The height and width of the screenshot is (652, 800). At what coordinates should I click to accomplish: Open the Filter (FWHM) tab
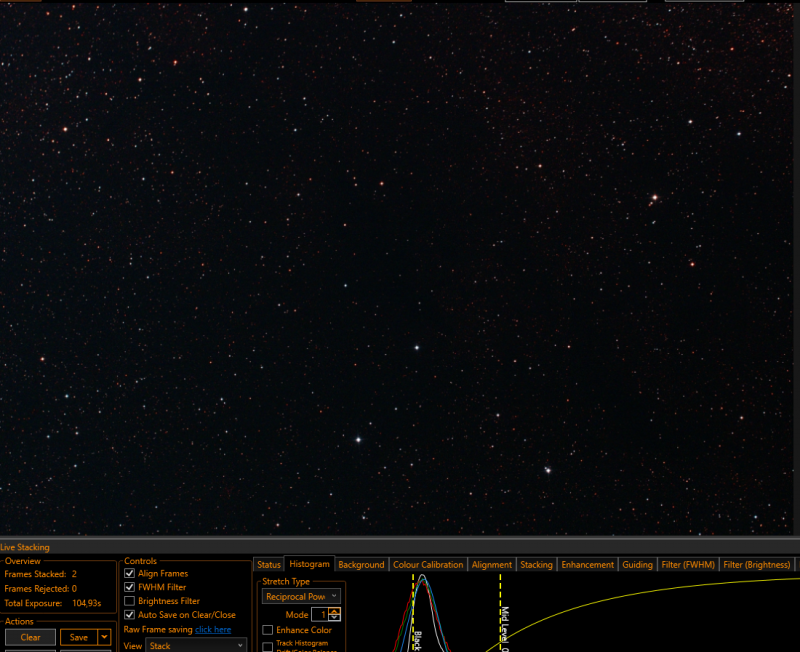pyautogui.click(x=688, y=565)
